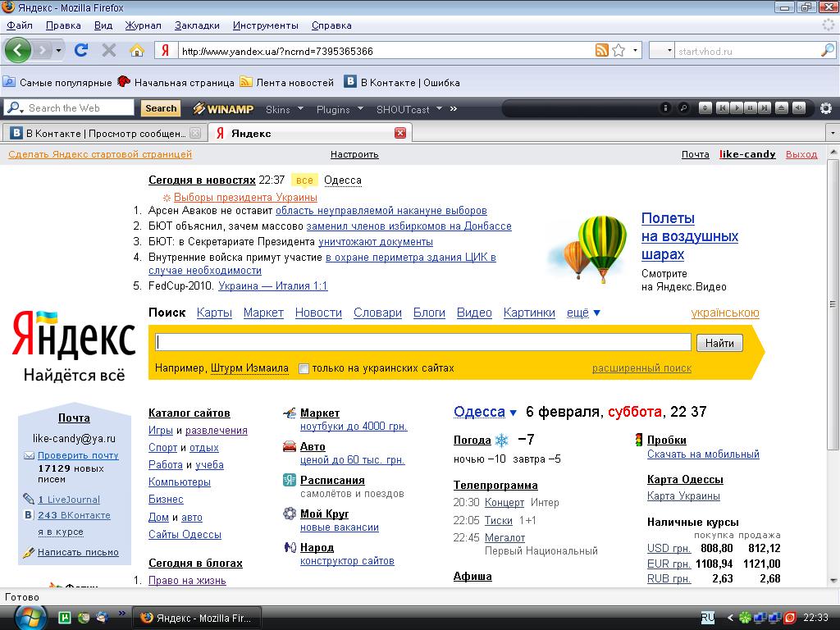Image resolution: width=840 pixels, height=630 pixels.
Task: Close the Яндекс tab with red X
Action: point(400,133)
